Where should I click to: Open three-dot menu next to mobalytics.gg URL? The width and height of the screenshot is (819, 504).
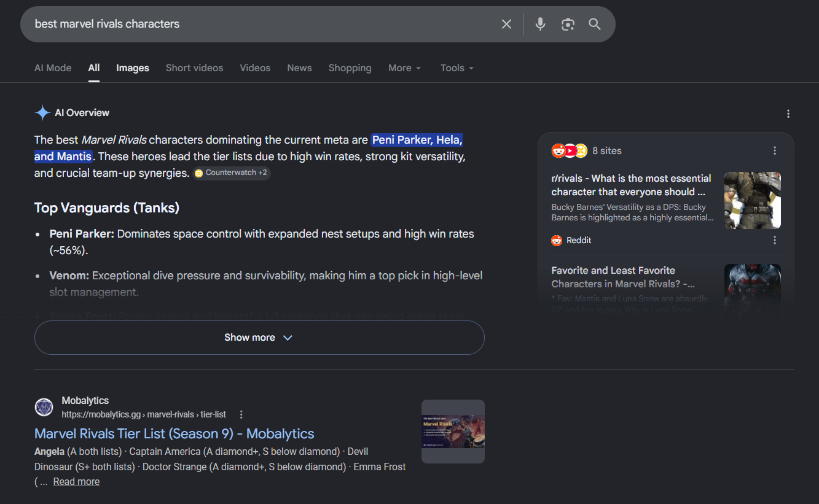tap(241, 414)
